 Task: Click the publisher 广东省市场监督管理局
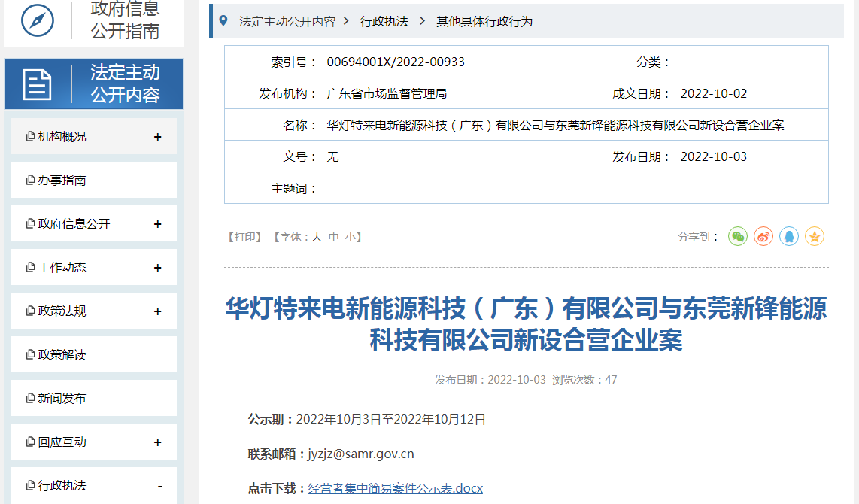coord(387,94)
